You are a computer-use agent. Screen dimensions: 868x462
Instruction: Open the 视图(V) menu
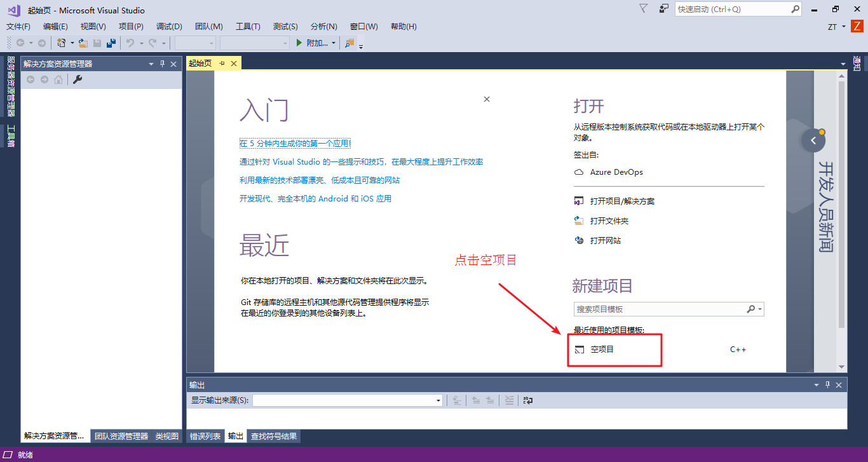coord(93,27)
